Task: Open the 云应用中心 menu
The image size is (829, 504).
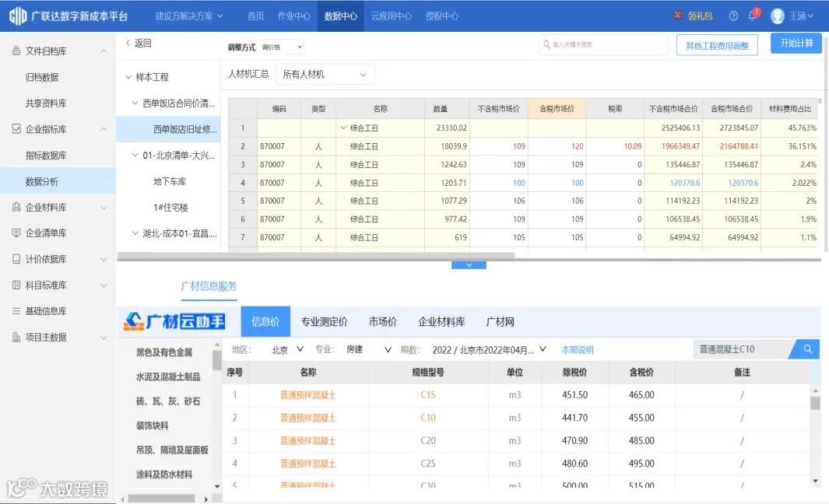Action: (x=392, y=16)
